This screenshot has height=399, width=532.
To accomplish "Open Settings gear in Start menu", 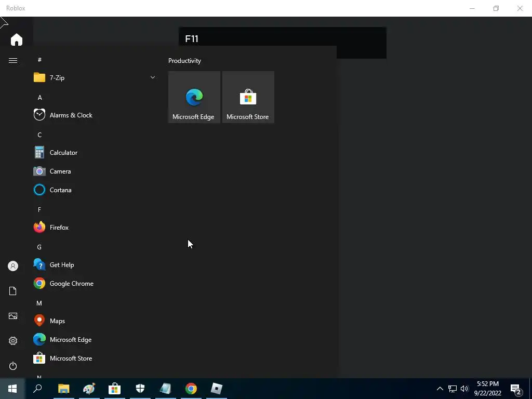I will (x=13, y=341).
